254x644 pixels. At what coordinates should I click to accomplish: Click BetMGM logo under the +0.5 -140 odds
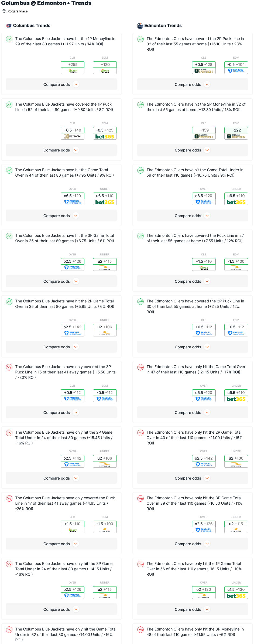(73, 137)
